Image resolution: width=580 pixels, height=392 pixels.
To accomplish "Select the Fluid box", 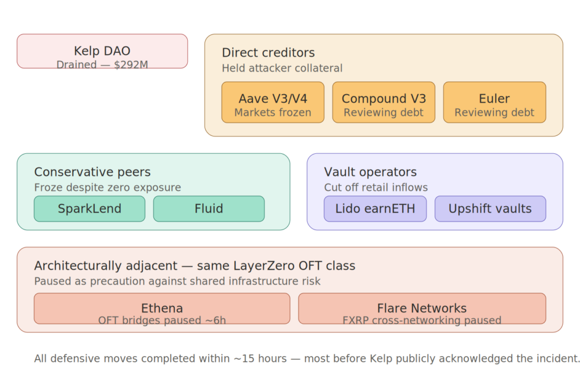I will (x=209, y=208).
